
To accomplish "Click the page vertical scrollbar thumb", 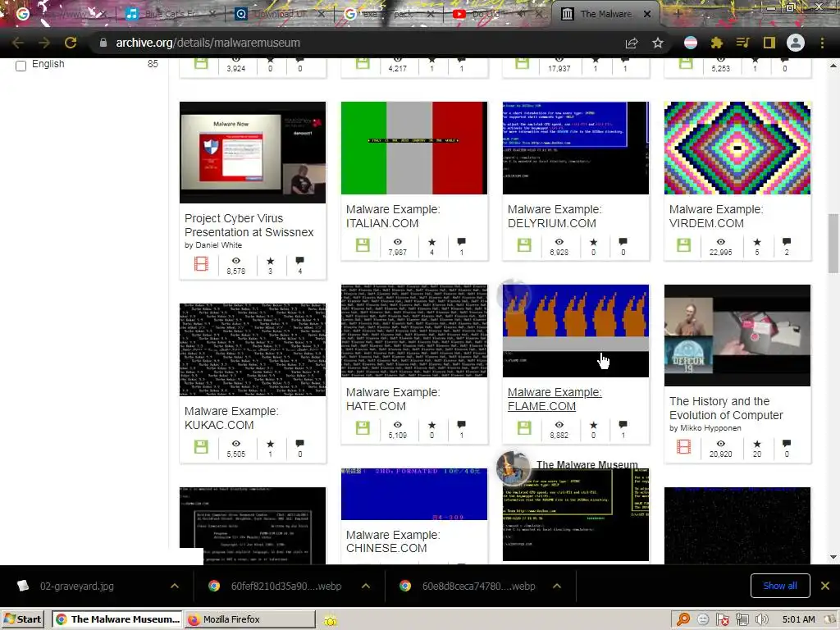I will 833,244.
